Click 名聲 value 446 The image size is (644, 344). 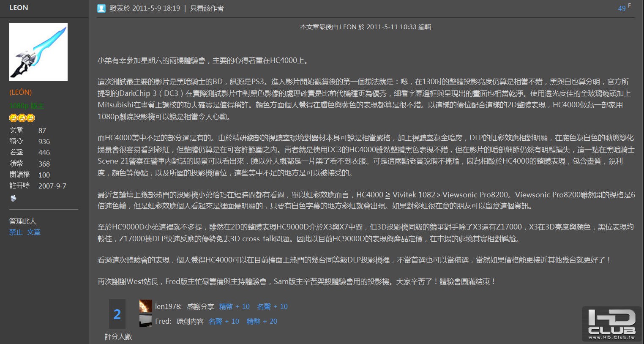pos(44,153)
